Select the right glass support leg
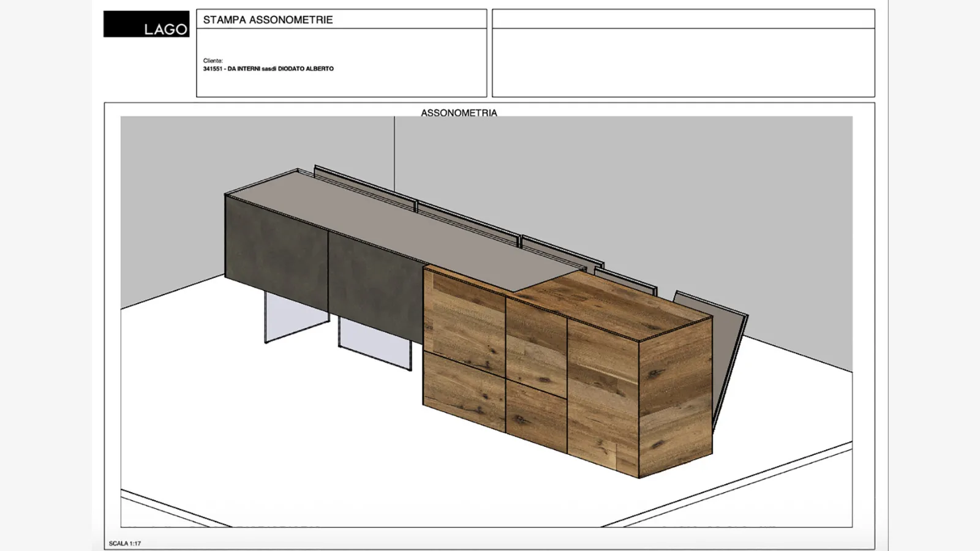 click(x=375, y=347)
